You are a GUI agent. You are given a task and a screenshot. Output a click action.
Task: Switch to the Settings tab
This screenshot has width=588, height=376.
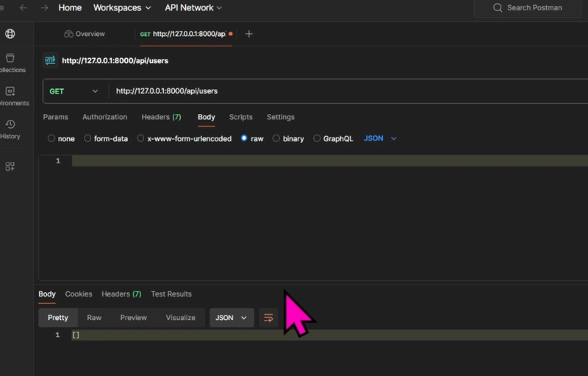pos(281,117)
